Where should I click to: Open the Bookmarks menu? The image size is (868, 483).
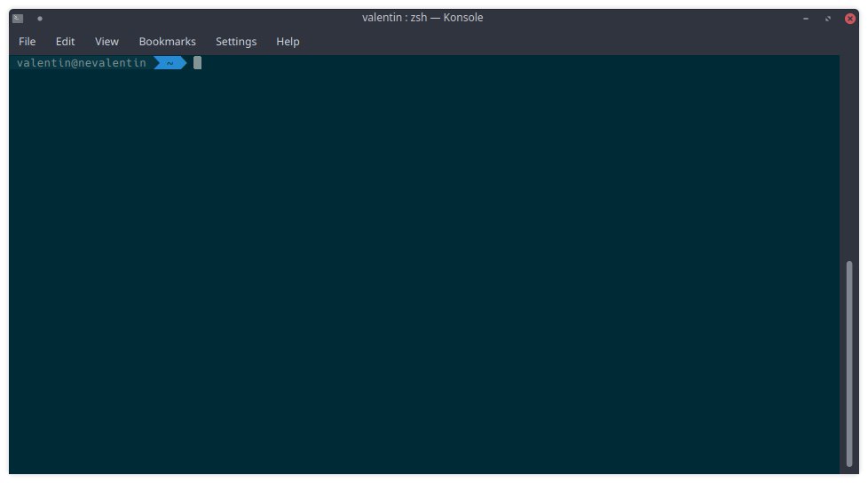pyautogui.click(x=167, y=42)
